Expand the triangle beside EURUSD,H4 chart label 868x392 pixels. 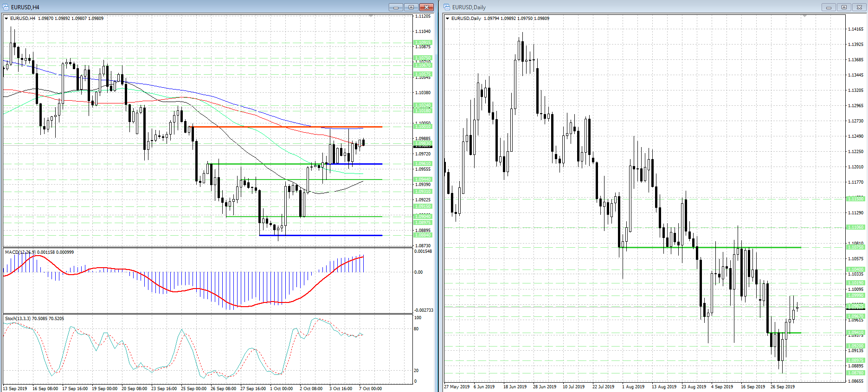point(6,19)
